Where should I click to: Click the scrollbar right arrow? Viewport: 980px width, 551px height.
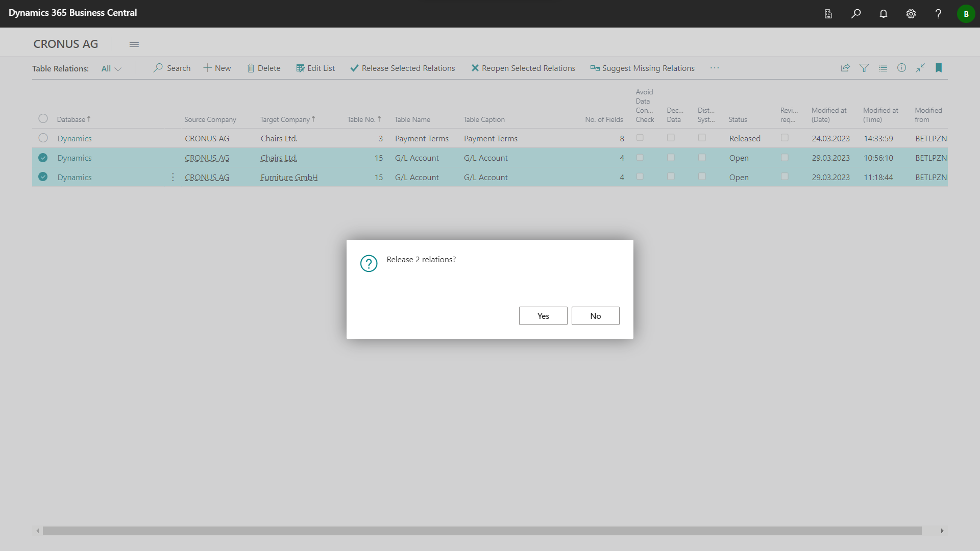pos(942,531)
